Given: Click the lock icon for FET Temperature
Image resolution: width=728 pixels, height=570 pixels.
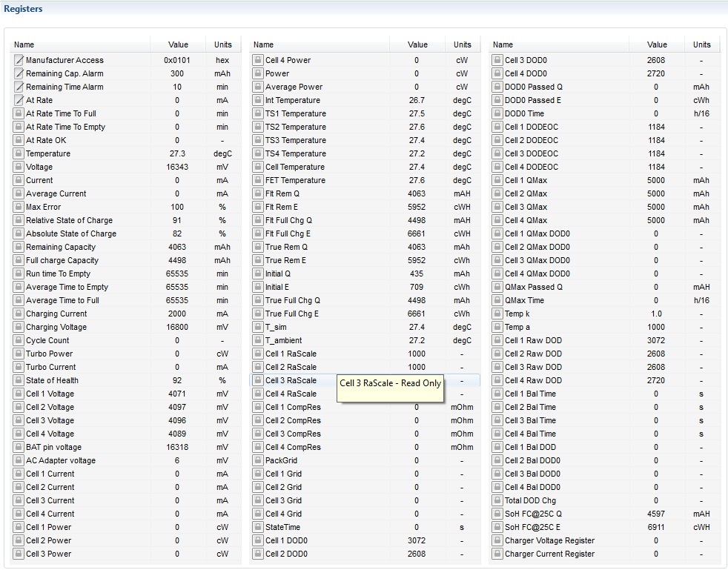Looking at the screenshot, I should coord(258,181).
